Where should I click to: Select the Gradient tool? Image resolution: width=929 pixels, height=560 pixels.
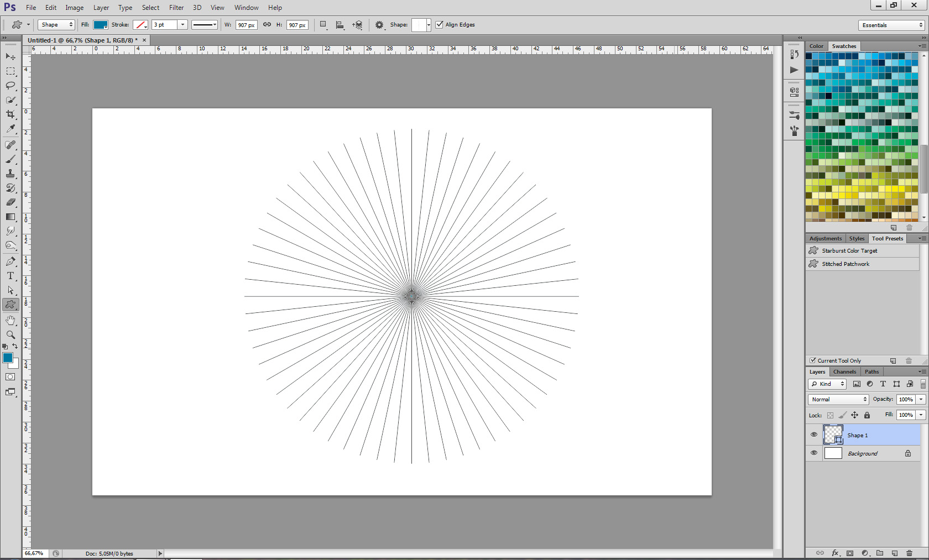click(11, 217)
